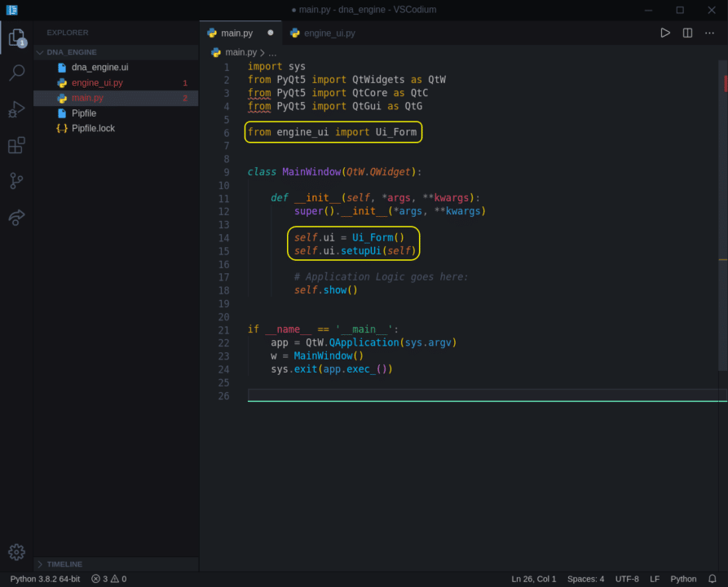Image resolution: width=728 pixels, height=587 pixels.
Task: Change encoding via UTF-8
Action: [627, 579]
